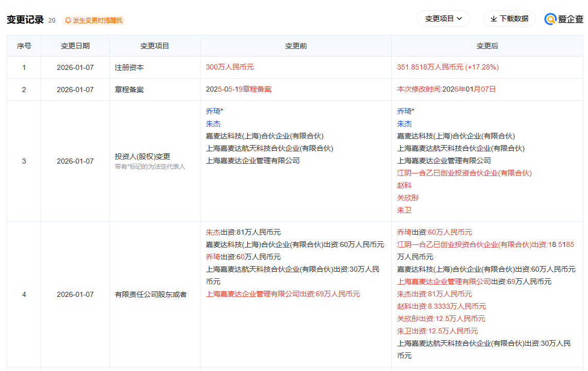Click the chevron on 变更项目 filter
The image size is (588, 371).
click(x=460, y=18)
